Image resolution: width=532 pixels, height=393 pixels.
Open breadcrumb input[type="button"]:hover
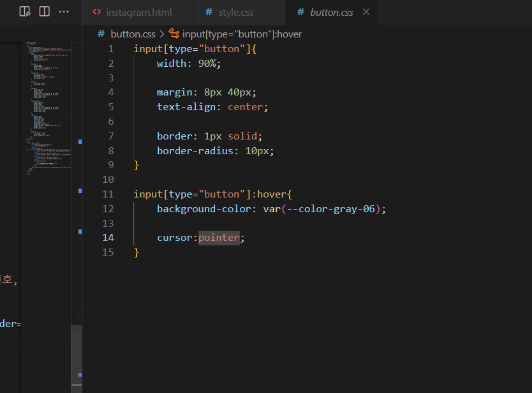click(242, 34)
